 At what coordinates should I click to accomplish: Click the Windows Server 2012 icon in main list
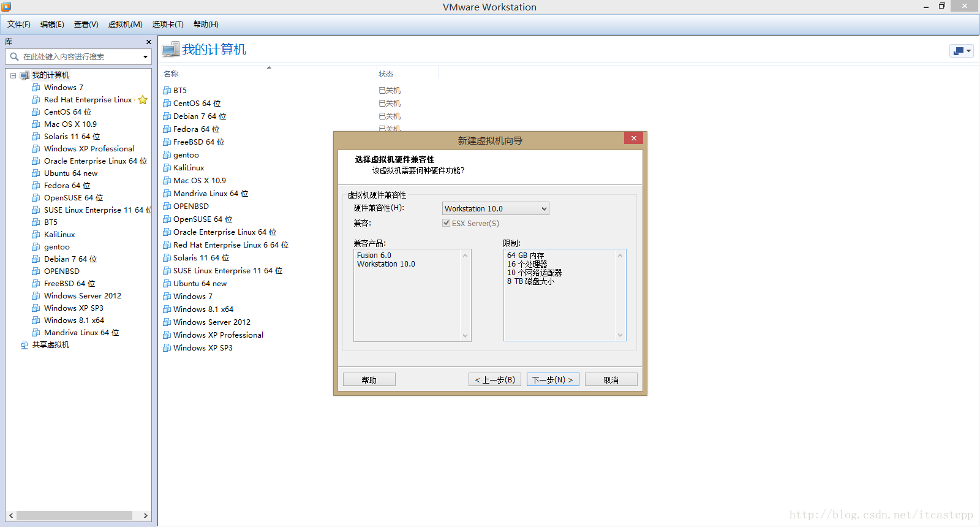167,322
